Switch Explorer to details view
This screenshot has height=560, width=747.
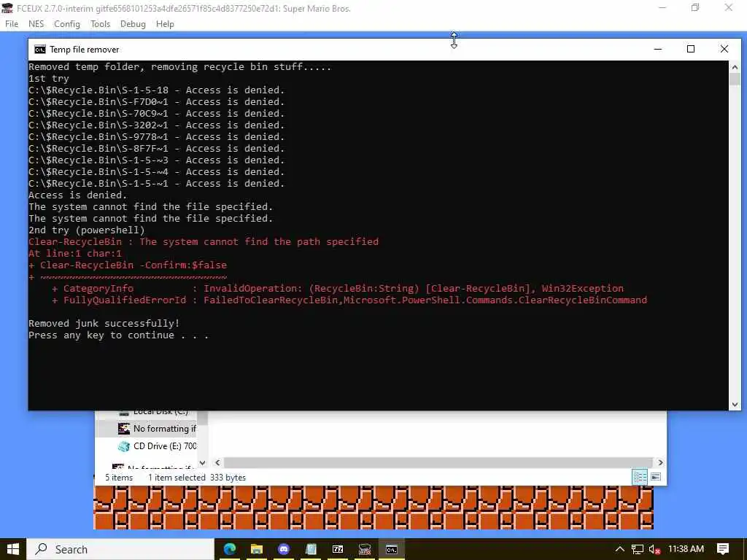click(640, 477)
